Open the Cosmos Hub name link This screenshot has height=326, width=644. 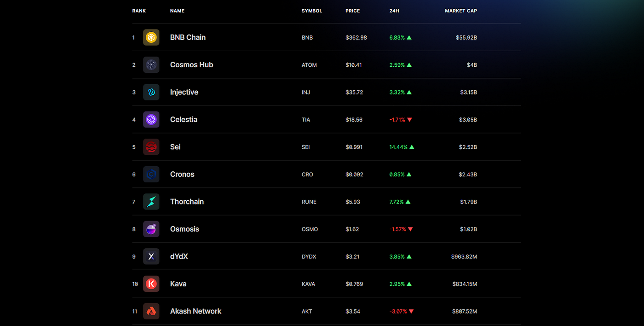pyautogui.click(x=191, y=65)
